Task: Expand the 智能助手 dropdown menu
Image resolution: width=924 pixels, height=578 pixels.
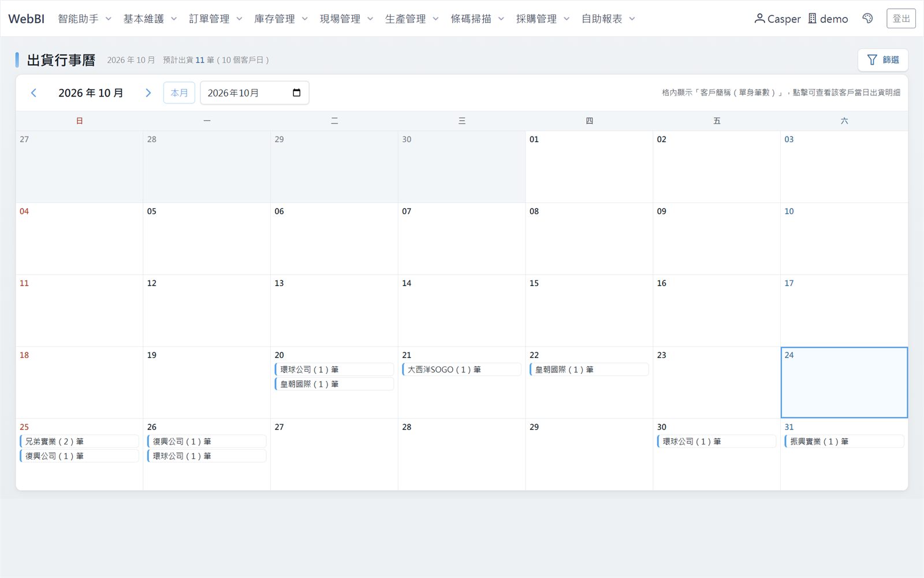Action: click(84, 18)
